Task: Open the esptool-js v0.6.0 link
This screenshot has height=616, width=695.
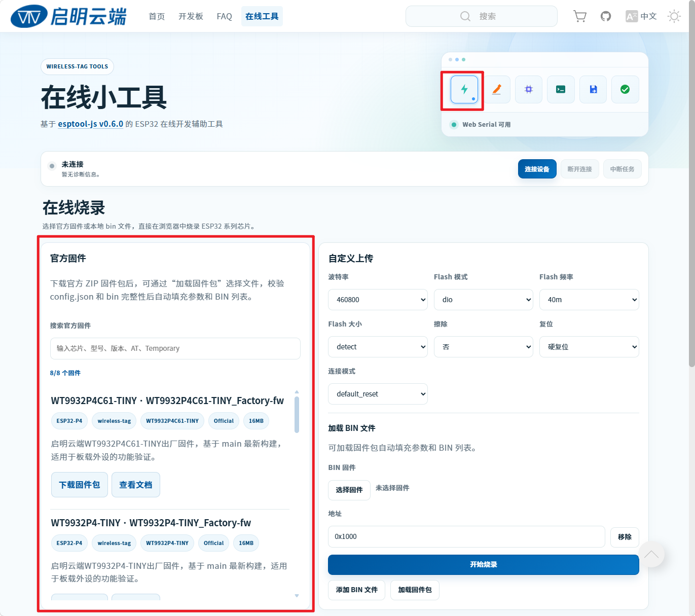Action: coord(91,124)
